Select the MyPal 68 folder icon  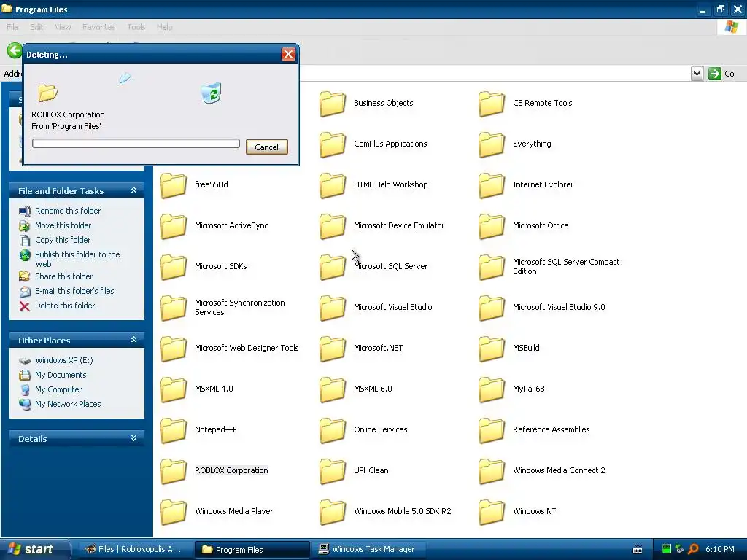click(x=492, y=389)
